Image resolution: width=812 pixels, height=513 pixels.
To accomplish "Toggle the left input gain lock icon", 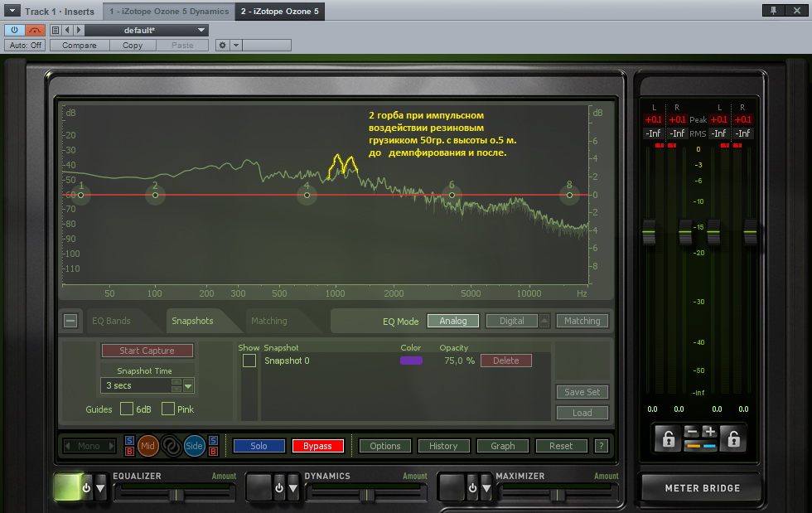I will pos(667,438).
